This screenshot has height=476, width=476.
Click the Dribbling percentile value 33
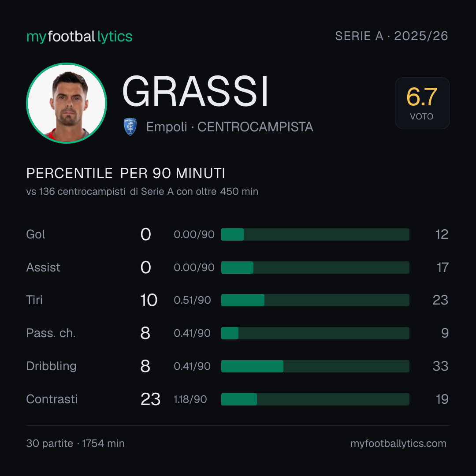tap(440, 366)
